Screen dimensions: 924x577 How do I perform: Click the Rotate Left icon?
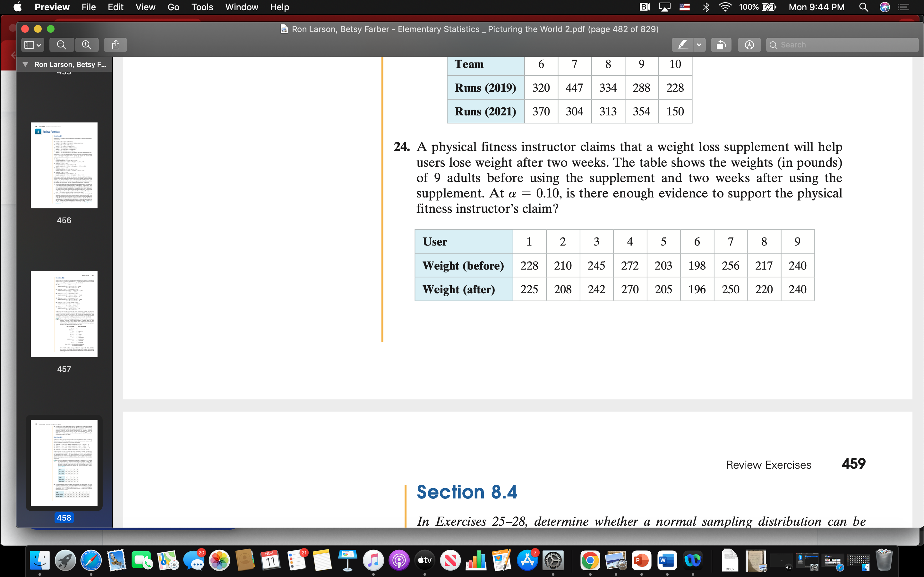coord(721,45)
